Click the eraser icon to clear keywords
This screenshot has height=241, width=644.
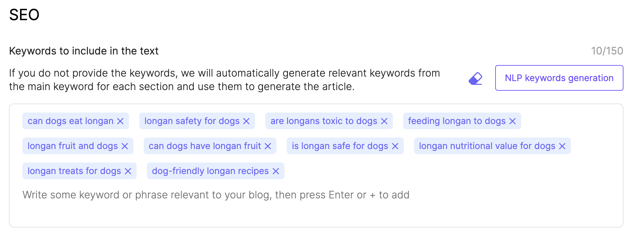pos(475,79)
